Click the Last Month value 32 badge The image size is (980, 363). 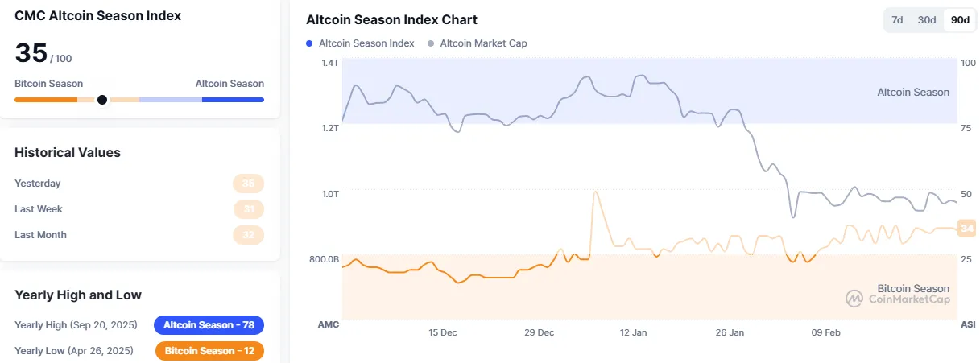(248, 235)
